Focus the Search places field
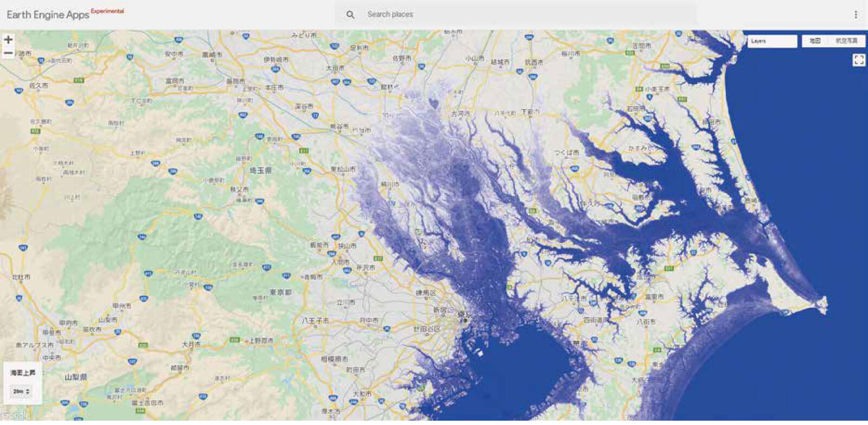Screen dimensions: 868x425 (x=515, y=15)
